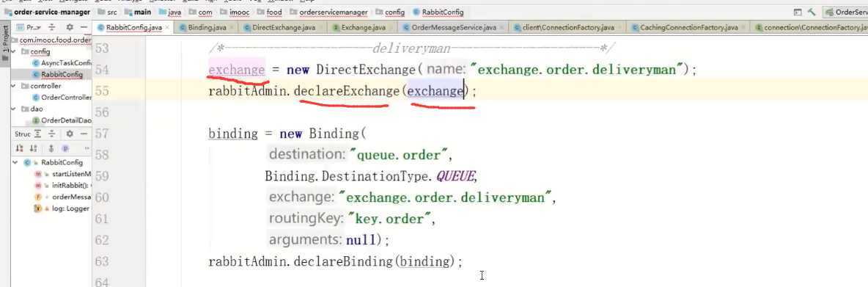Collapse RabbitConfig node in Structure tree
Image resolution: width=868 pixels, height=287 pixels.
(x=14, y=162)
